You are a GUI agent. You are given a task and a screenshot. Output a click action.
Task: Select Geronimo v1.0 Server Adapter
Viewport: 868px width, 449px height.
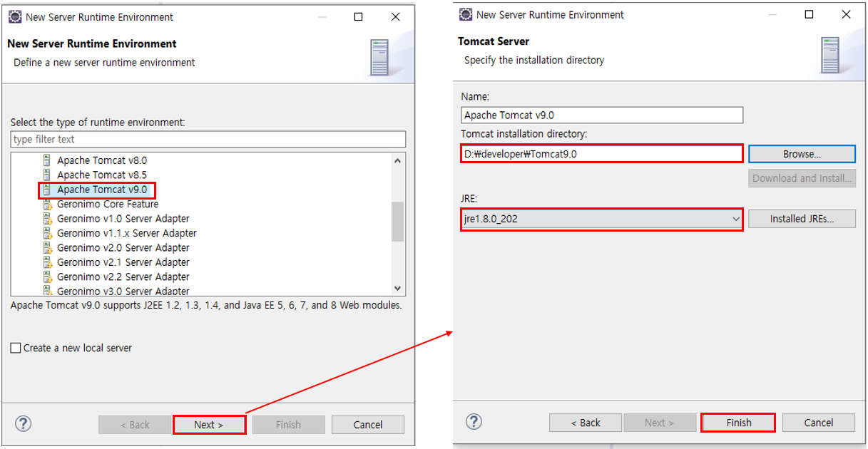(123, 219)
